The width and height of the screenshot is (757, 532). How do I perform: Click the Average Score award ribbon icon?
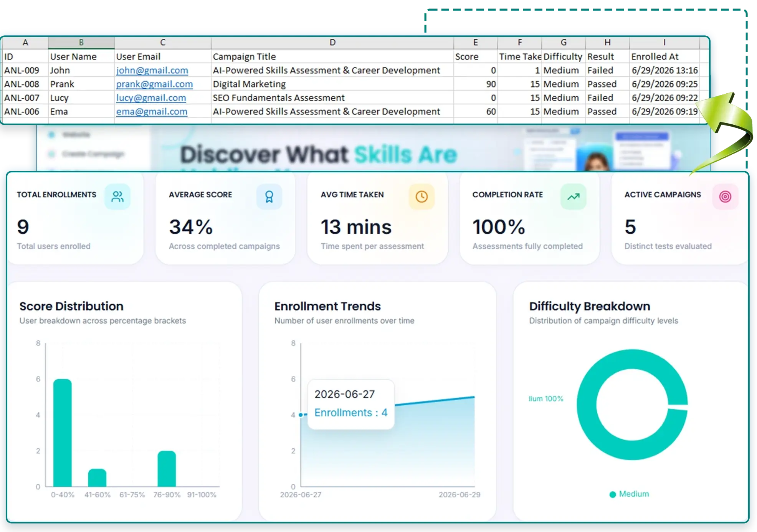pyautogui.click(x=269, y=197)
